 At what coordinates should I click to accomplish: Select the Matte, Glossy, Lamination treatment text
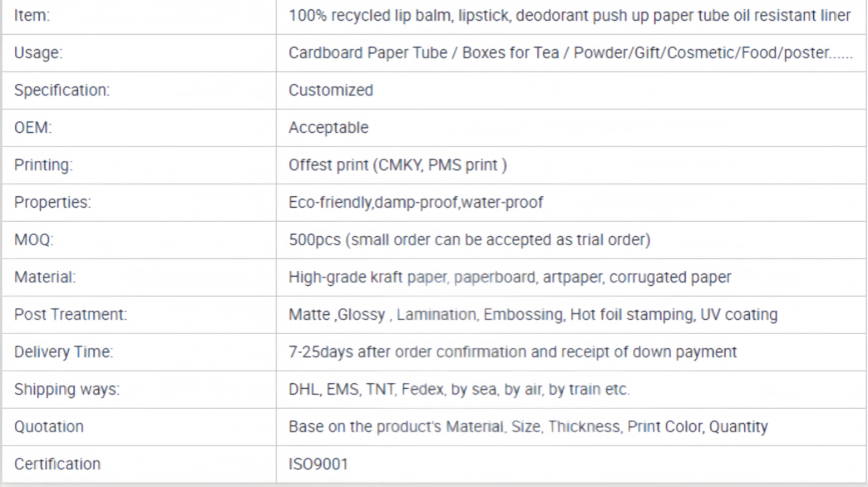point(533,315)
